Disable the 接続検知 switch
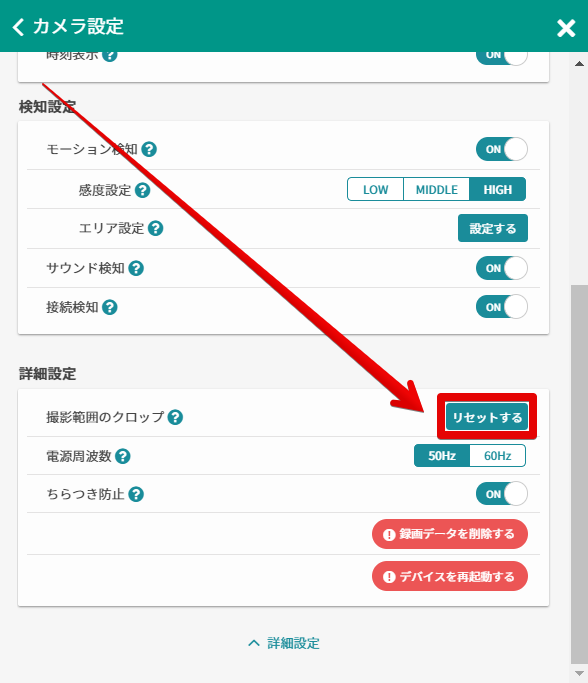This screenshot has height=683, width=588. click(502, 307)
